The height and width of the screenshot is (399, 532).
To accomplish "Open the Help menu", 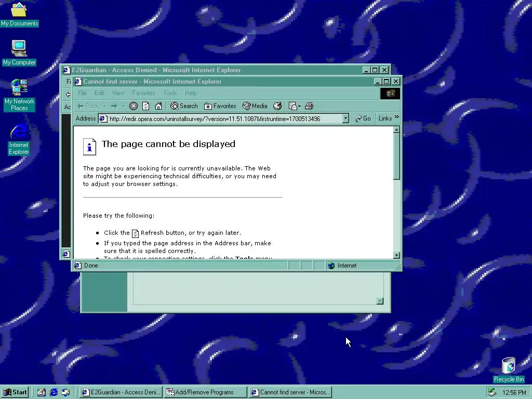I will [191, 93].
